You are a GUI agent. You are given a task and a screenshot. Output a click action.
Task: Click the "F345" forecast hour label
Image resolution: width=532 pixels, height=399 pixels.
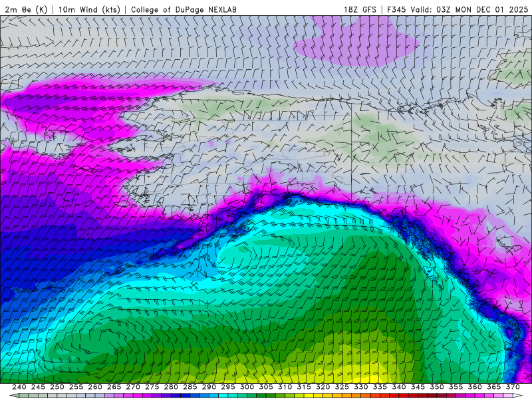[396, 9]
